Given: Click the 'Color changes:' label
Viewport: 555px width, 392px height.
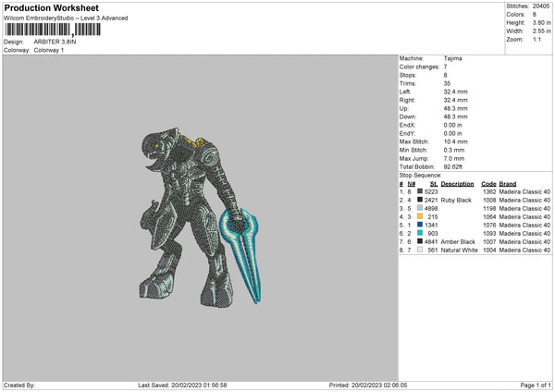Looking at the screenshot, I should pyautogui.click(x=419, y=67).
